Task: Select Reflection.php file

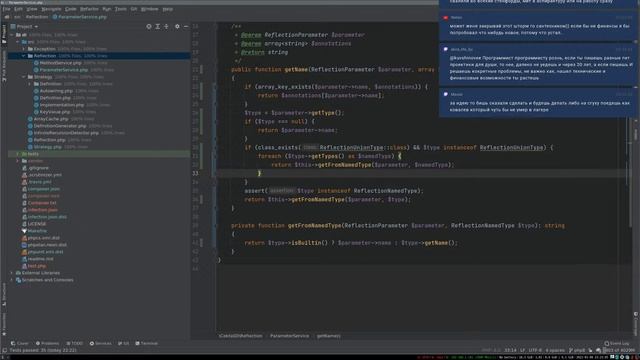Action: 49,140
